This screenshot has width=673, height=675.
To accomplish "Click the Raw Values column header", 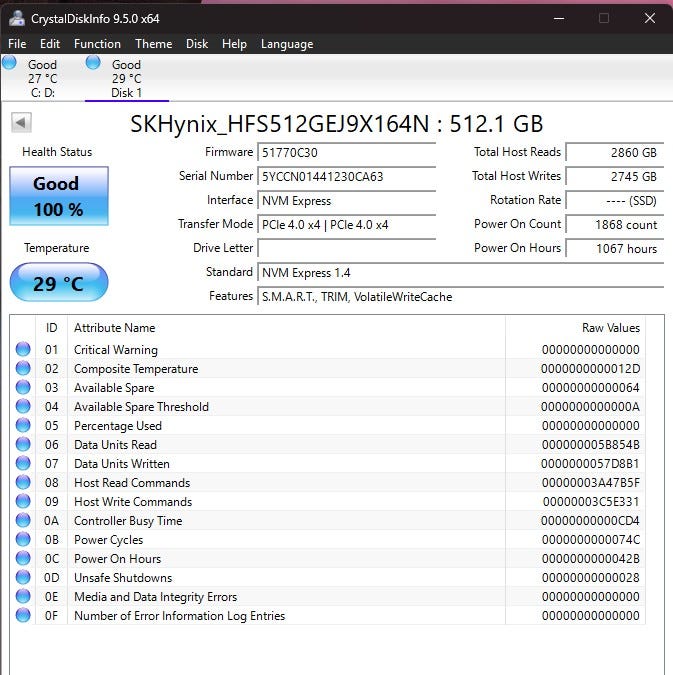I will (575, 328).
